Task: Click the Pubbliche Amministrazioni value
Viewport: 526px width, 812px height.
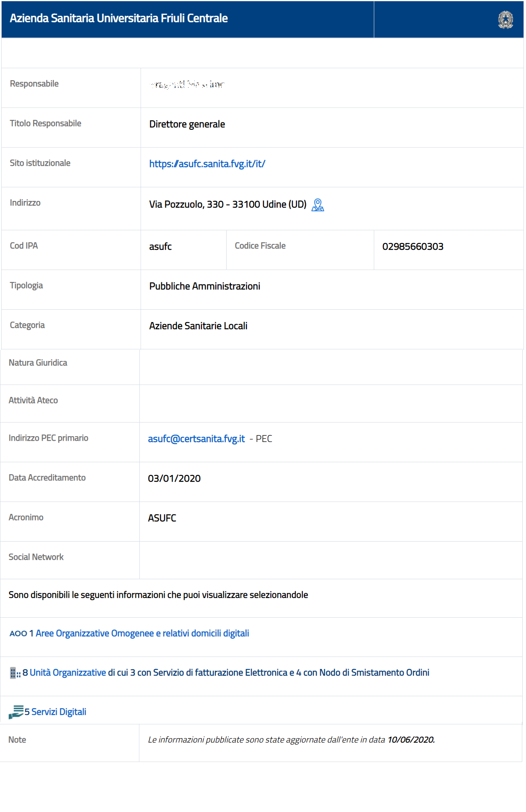Action: coord(205,286)
